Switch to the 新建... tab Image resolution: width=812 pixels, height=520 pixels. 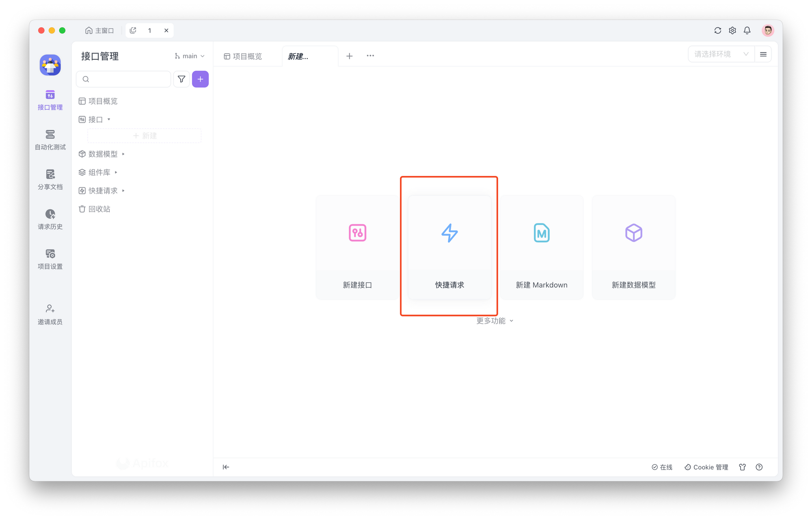[x=310, y=56]
